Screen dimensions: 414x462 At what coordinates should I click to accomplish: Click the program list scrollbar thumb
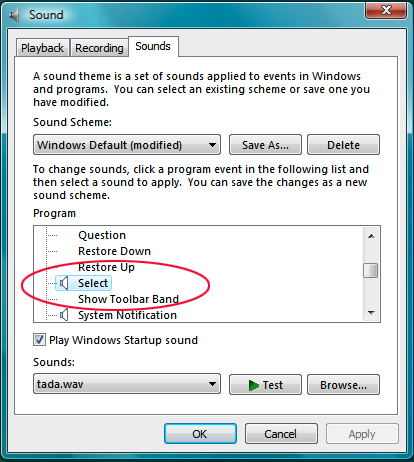(371, 270)
